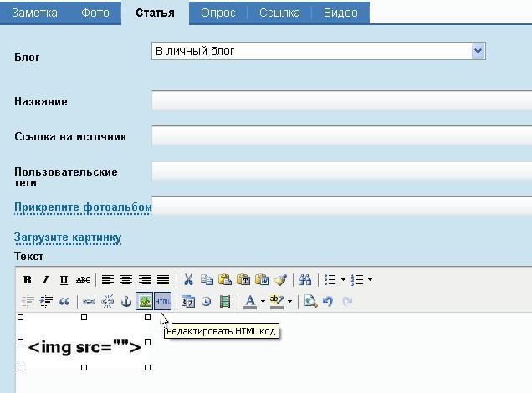Click the insert image icon
The height and width of the screenshot is (393, 532).
[x=145, y=301]
